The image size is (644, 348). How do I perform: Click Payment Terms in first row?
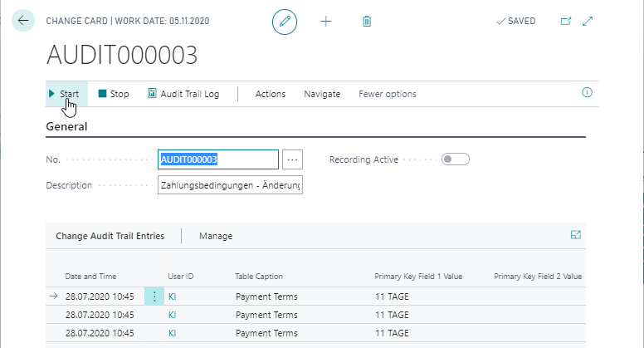(266, 297)
